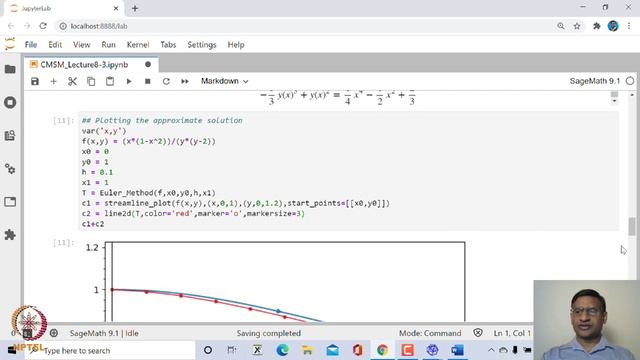Select the CMSM_Lecture8-3.ipynb tab
Viewport: 640px width, 360px height.
[x=84, y=64]
